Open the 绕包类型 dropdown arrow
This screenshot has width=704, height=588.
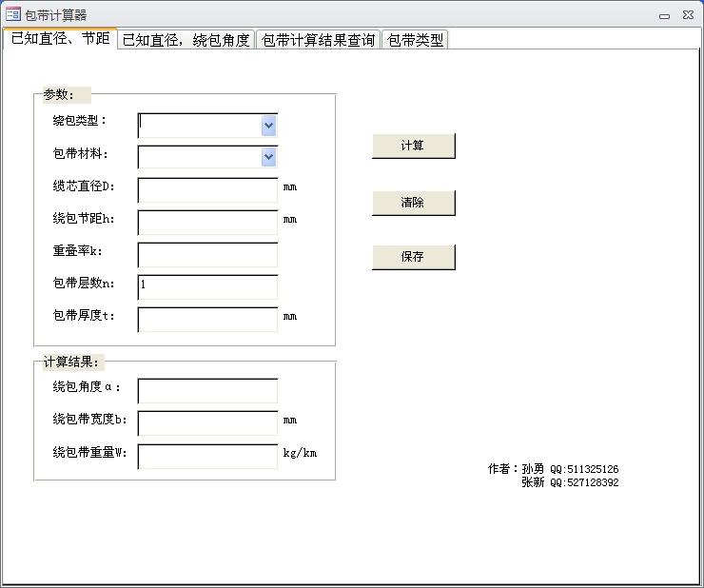(268, 126)
